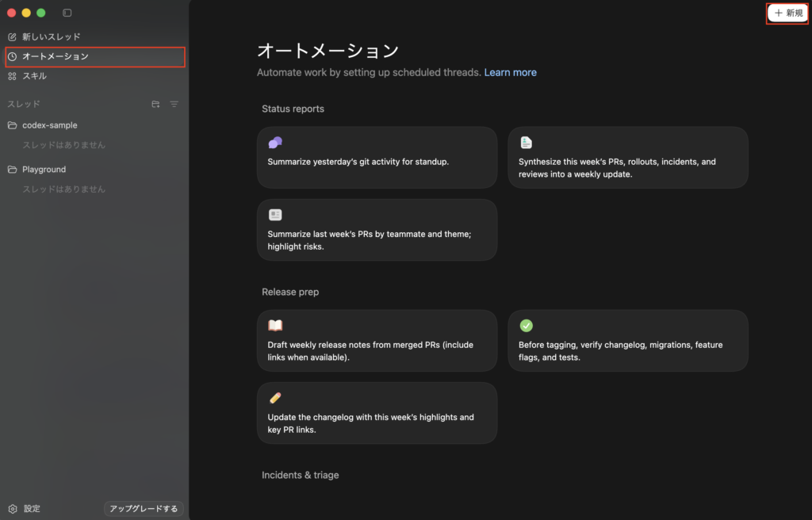Open 新しいスレッド in the sidebar
Screen dimensions: 812x520
coord(51,36)
